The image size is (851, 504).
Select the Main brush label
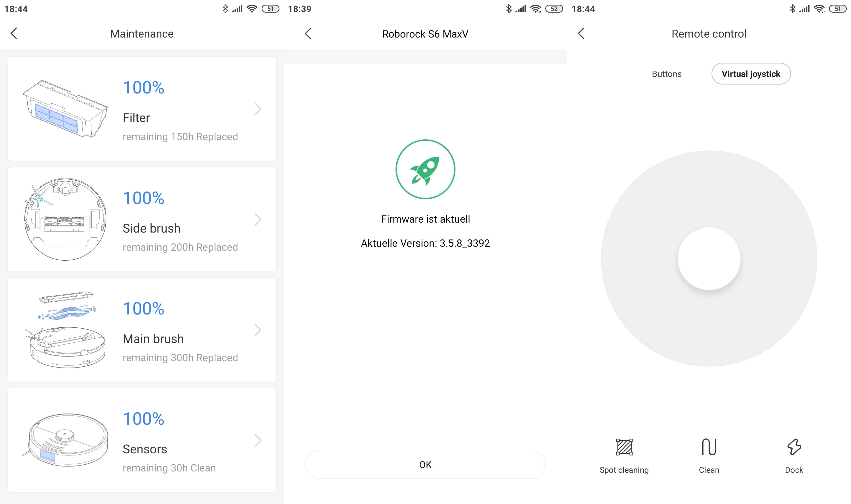153,339
